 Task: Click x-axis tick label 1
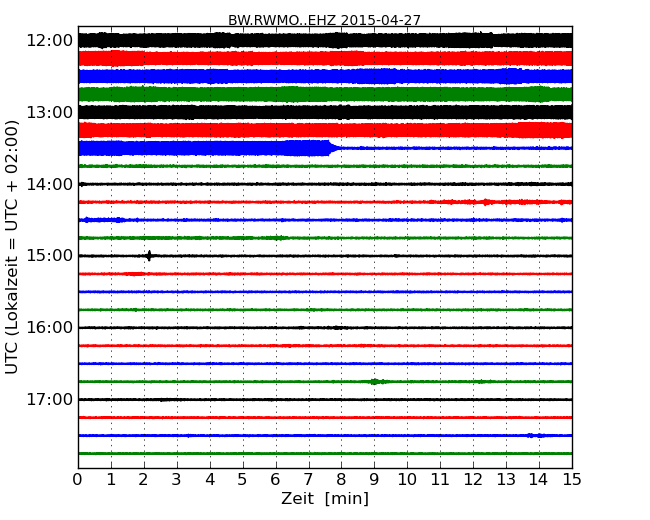click(111, 480)
